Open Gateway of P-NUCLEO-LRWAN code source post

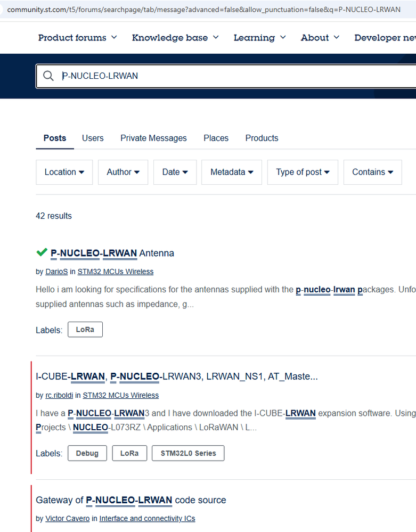131,500
